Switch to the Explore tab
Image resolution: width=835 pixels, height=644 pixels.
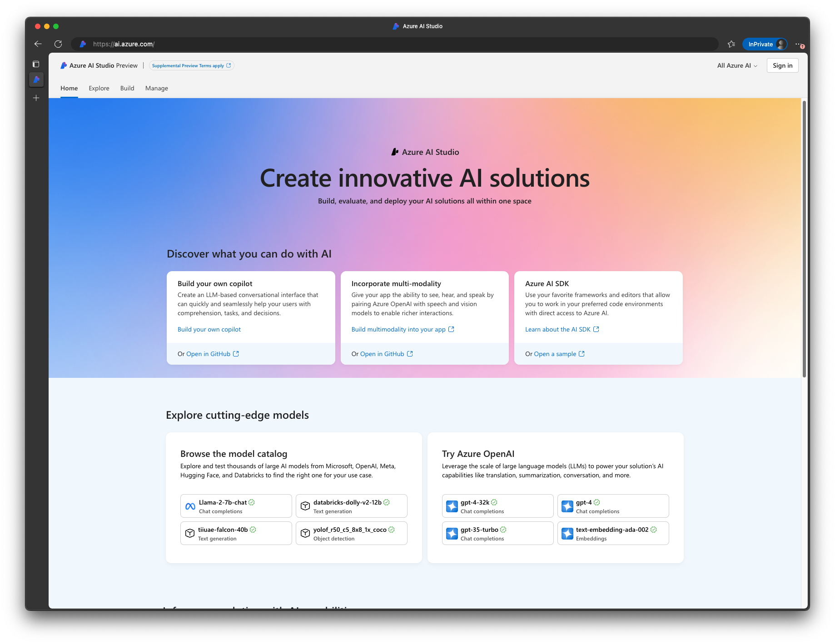point(99,88)
